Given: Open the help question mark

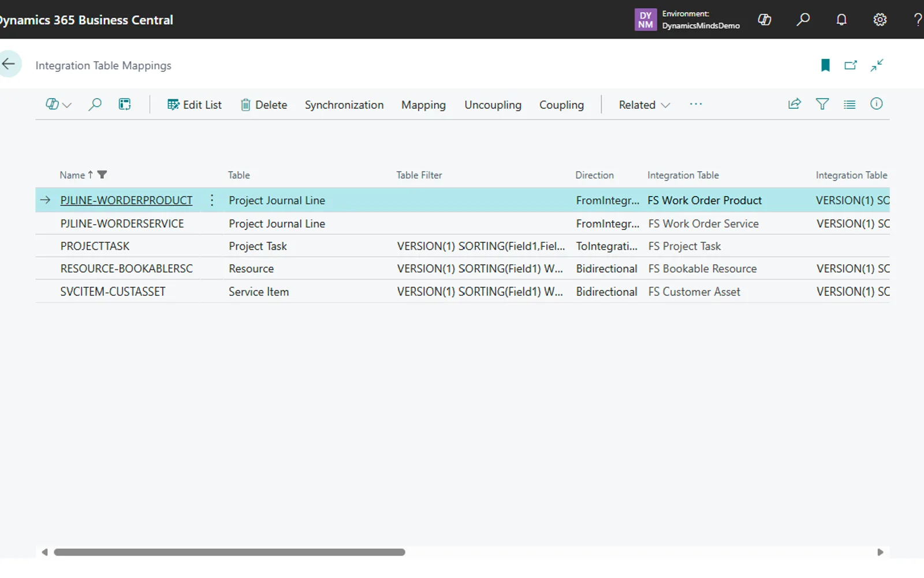Looking at the screenshot, I should 918,20.
